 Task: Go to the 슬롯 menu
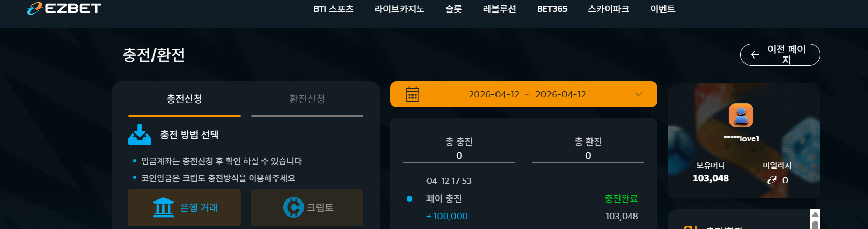(x=453, y=9)
